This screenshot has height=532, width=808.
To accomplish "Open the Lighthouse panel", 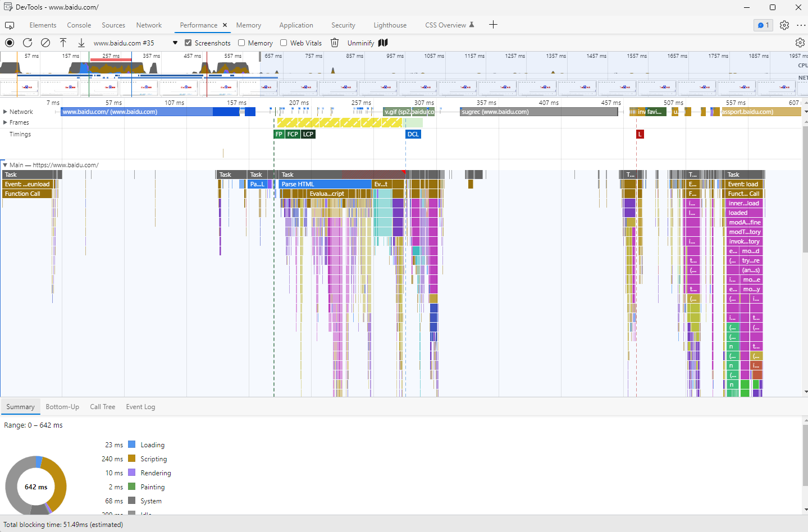I will 390,25.
